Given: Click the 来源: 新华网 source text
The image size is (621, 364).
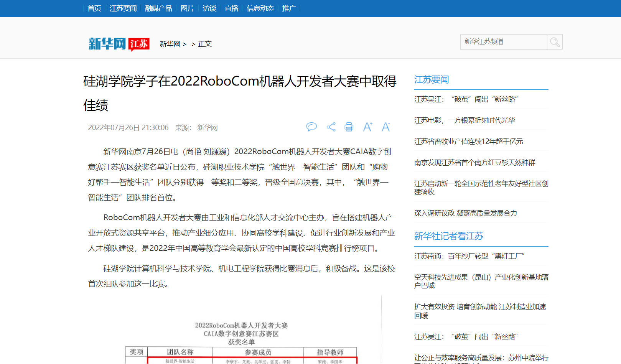Looking at the screenshot, I should click(x=196, y=128).
